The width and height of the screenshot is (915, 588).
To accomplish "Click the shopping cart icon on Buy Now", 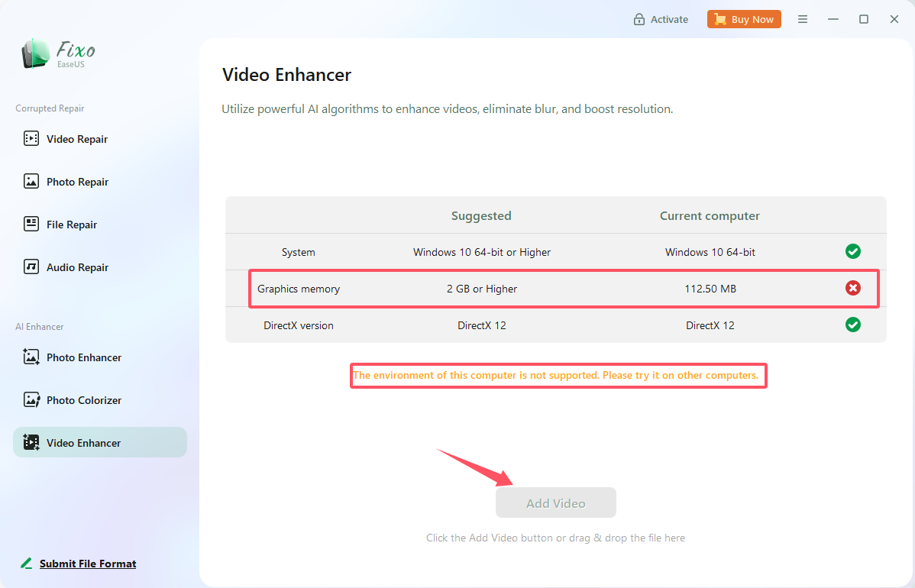I will pyautogui.click(x=720, y=19).
